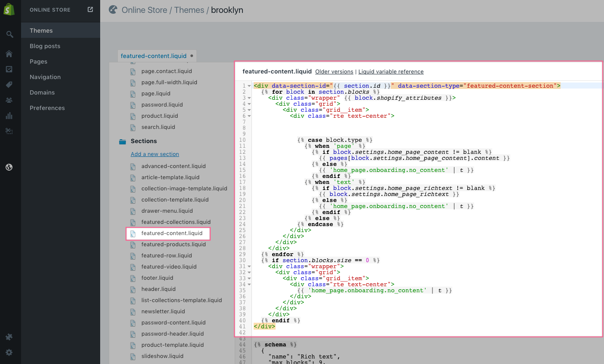Open Customers icon in sidebar

9,100
